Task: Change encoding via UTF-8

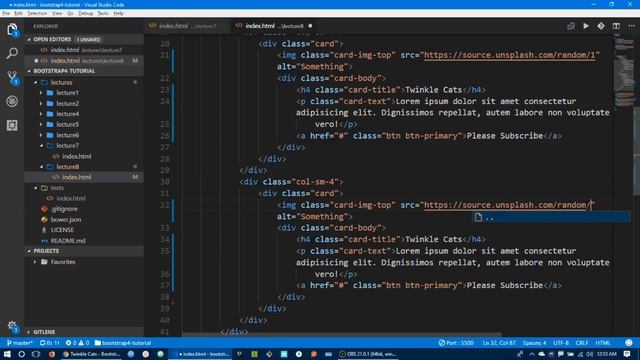Action: [x=561, y=343]
